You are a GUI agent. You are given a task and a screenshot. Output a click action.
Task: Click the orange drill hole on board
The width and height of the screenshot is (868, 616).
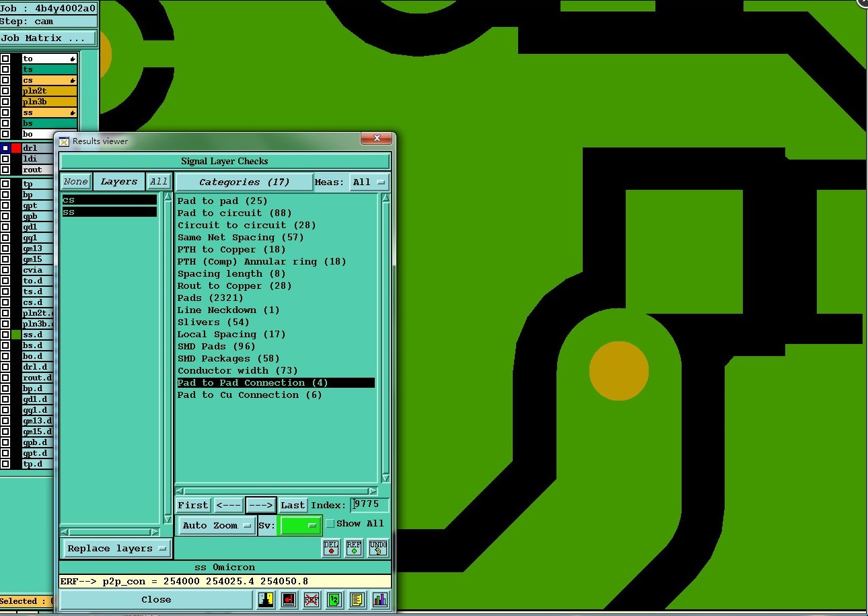[x=619, y=371]
